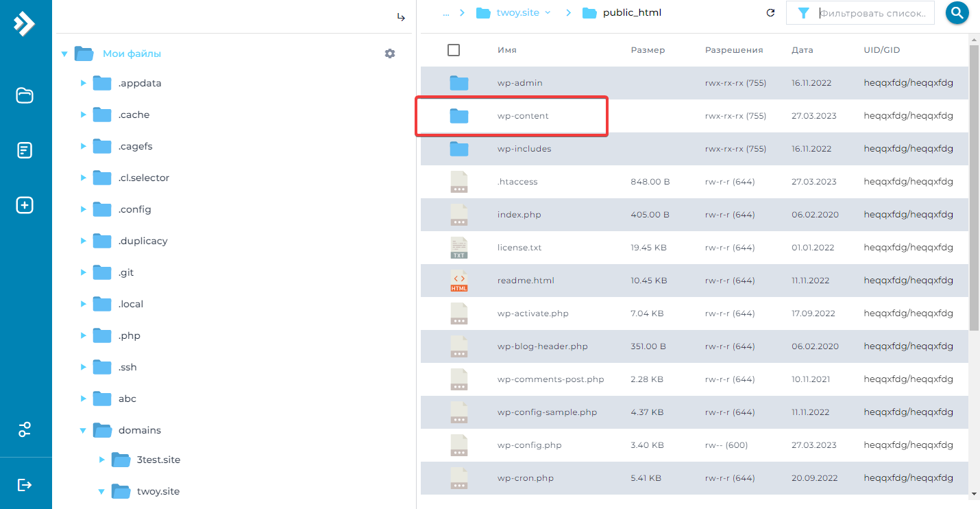Click the wp-admin folder icon
This screenshot has height=509, width=980.
pyautogui.click(x=459, y=83)
